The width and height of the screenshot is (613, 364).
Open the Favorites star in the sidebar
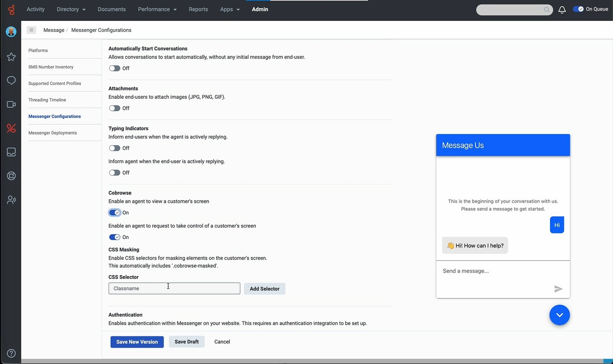(11, 57)
